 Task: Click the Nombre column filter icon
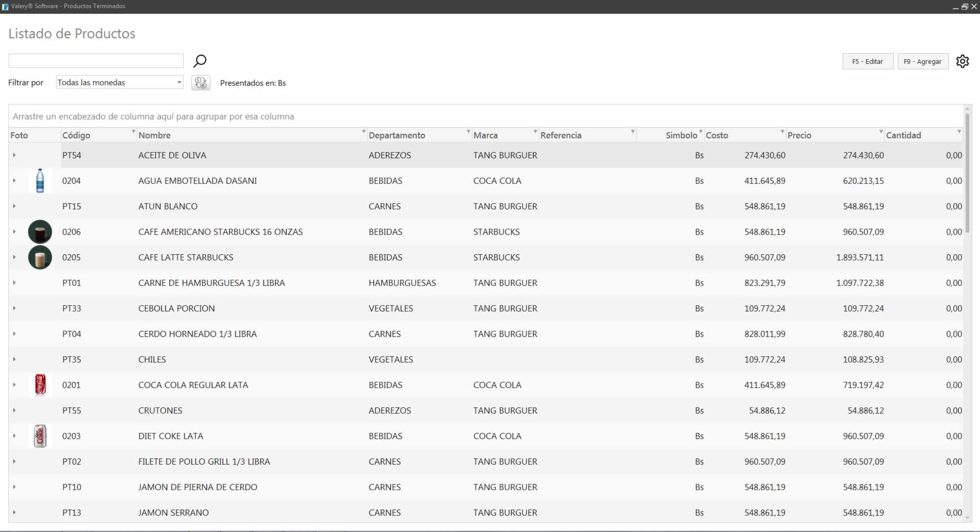364,132
